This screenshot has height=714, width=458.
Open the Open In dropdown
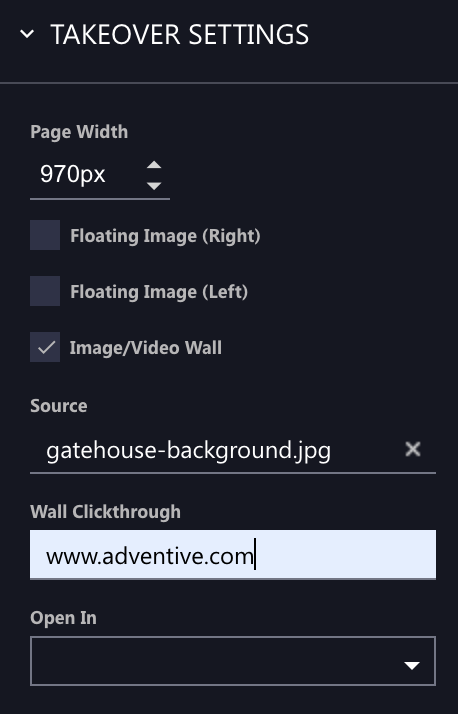233,661
